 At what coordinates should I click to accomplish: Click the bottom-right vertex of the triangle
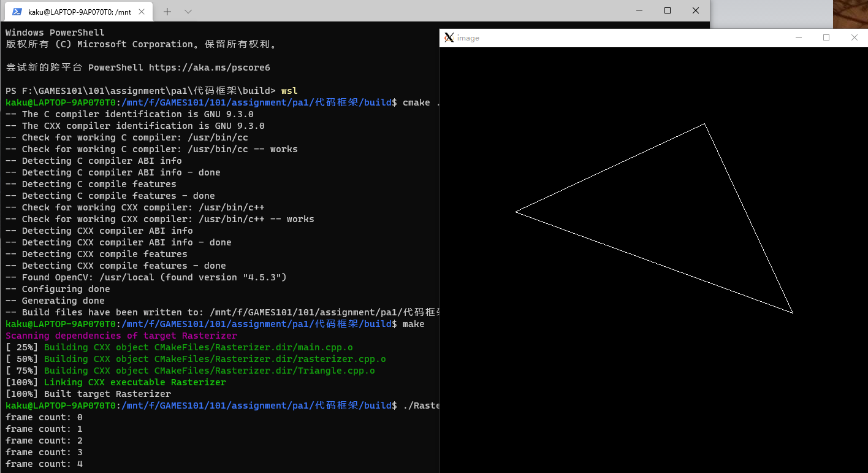coord(793,313)
